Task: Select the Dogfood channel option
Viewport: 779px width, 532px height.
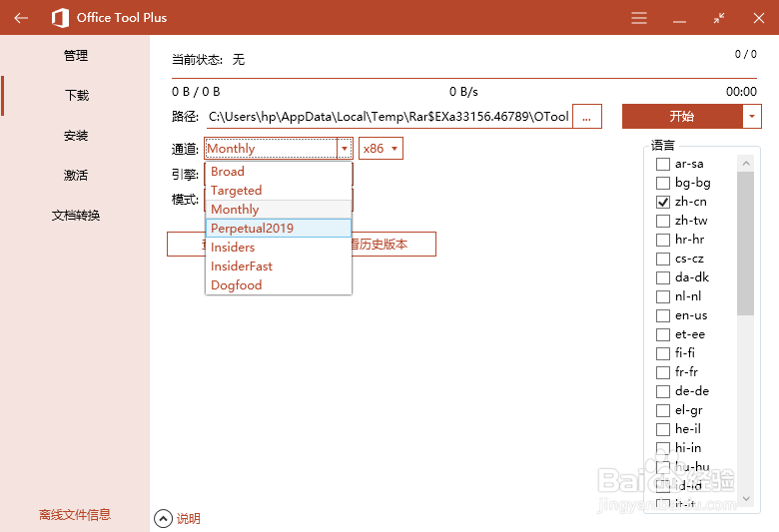Action: click(279, 285)
